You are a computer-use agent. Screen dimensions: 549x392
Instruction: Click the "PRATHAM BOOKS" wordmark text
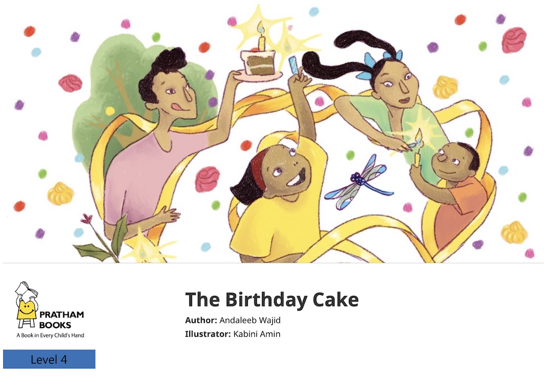(x=61, y=320)
